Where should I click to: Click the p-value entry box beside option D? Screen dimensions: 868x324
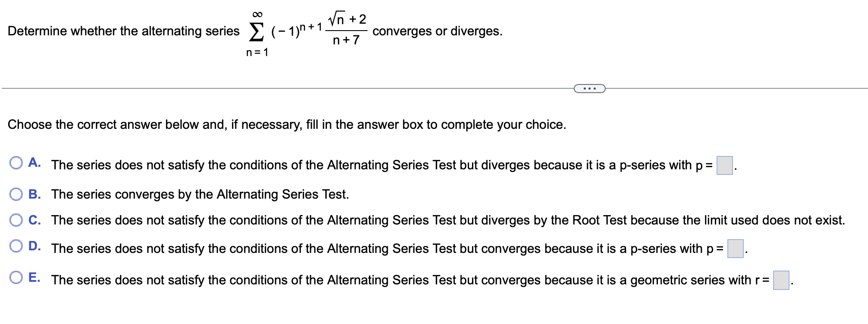click(x=735, y=248)
